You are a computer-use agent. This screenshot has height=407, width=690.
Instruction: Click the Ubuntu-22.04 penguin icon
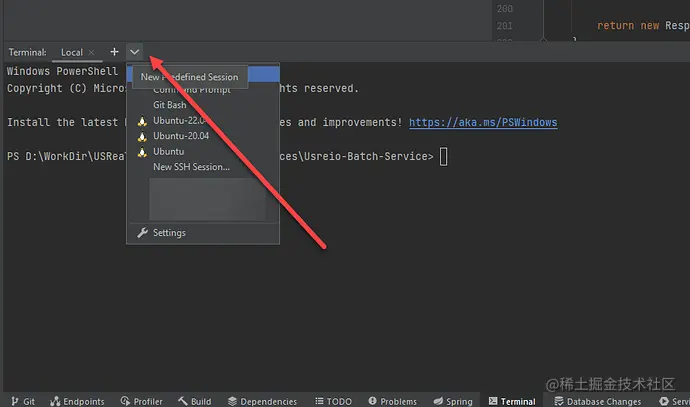(142, 121)
